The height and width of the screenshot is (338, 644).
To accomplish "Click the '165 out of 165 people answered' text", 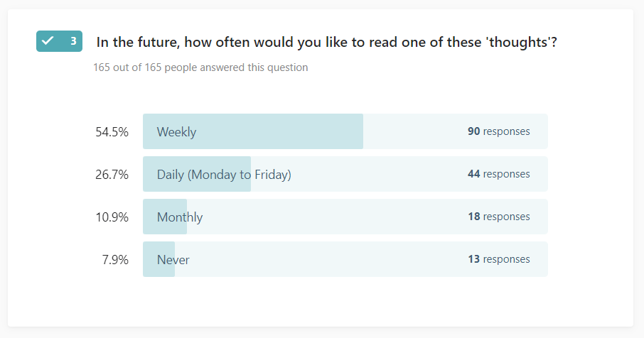I will point(200,67).
